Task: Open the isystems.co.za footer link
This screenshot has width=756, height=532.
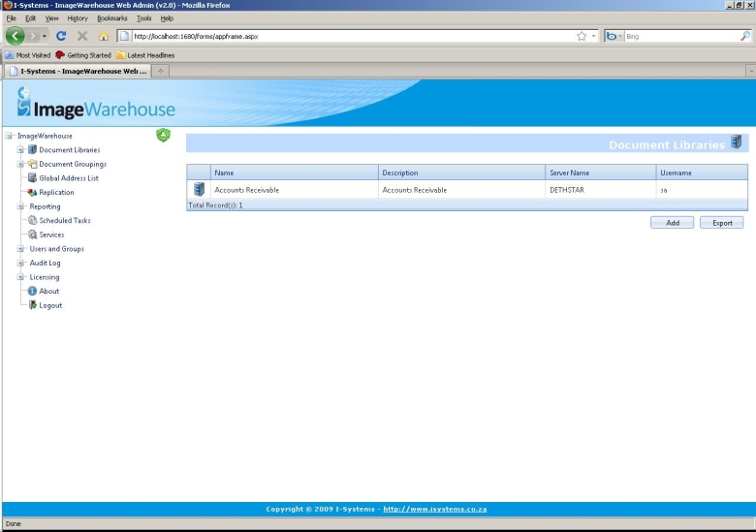Action: (x=435, y=509)
